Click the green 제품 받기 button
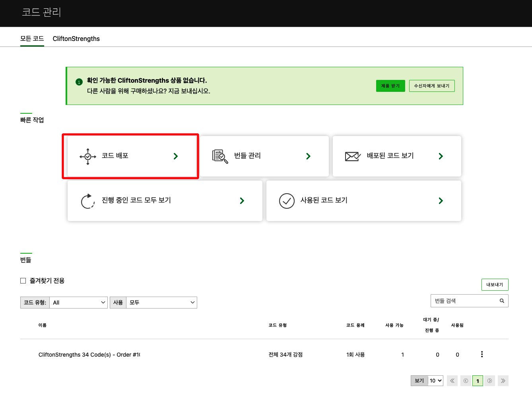The width and height of the screenshot is (532, 396). pyautogui.click(x=390, y=86)
